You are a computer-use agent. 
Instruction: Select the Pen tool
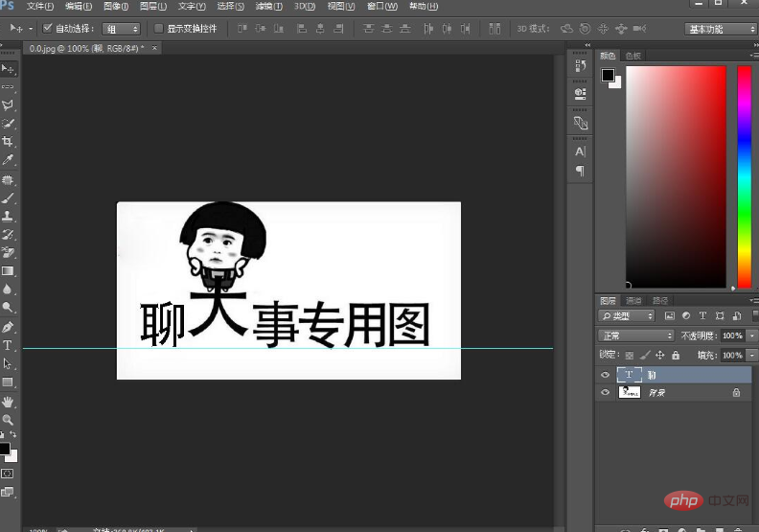(8, 327)
